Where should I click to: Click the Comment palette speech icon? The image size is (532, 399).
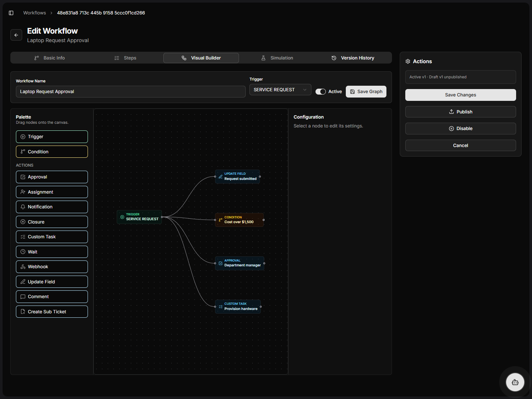pyautogui.click(x=23, y=297)
